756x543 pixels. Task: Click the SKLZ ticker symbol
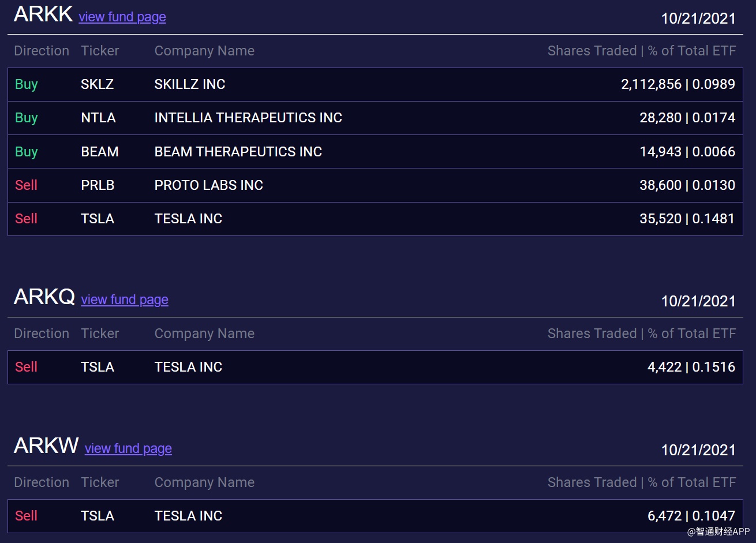[97, 84]
